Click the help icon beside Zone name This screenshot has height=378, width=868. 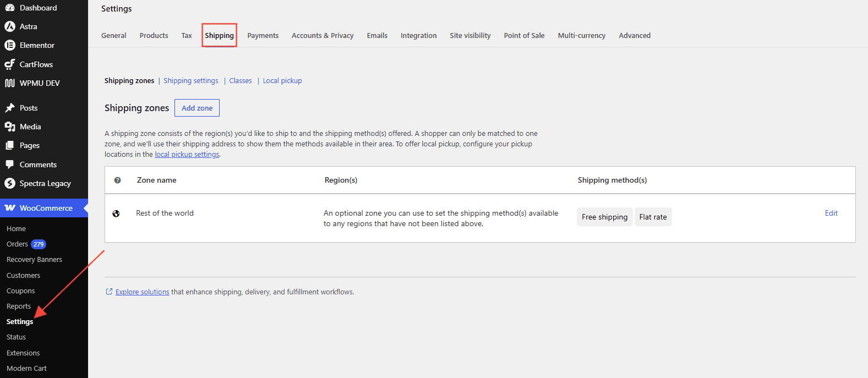[117, 180]
